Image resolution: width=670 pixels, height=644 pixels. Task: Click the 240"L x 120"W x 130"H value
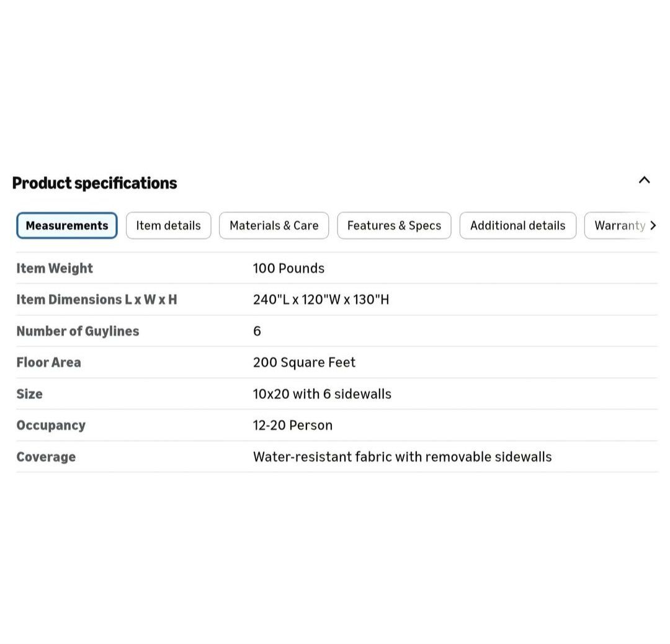click(x=321, y=300)
